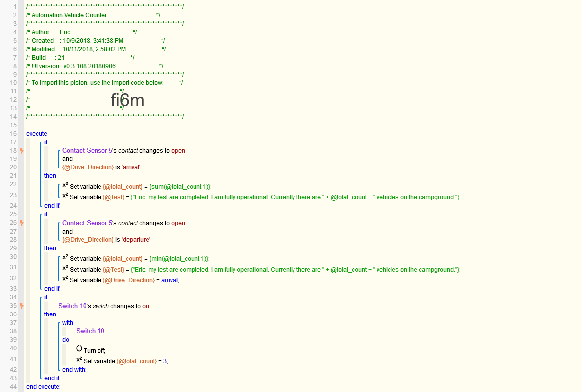Click the Switch 10 device under with
Screen dimensions: 586x392
tap(90, 331)
